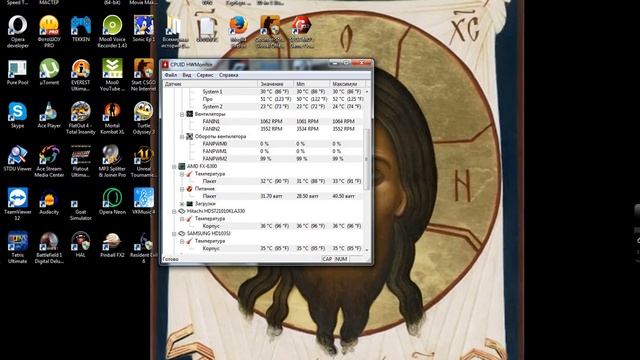Image resolution: width=640 pixels, height=360 pixels.
Task: Click the HWMonitor vertical scrollbar thumb
Action: [367, 160]
